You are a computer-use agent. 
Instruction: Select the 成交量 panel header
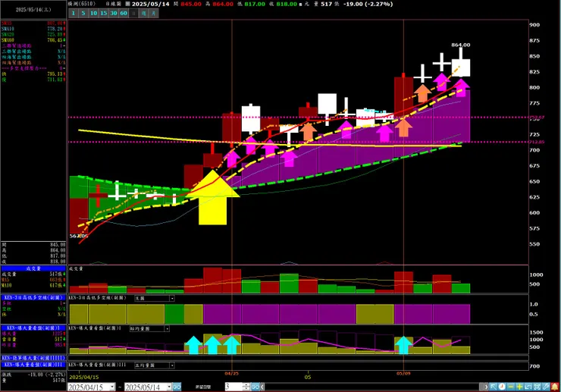33,268
